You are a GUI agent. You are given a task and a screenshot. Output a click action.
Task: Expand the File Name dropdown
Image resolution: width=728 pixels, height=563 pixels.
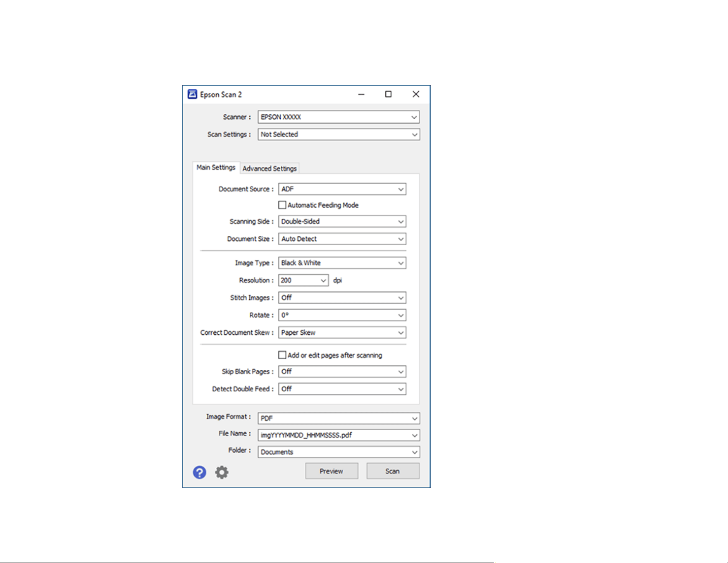[339, 435]
